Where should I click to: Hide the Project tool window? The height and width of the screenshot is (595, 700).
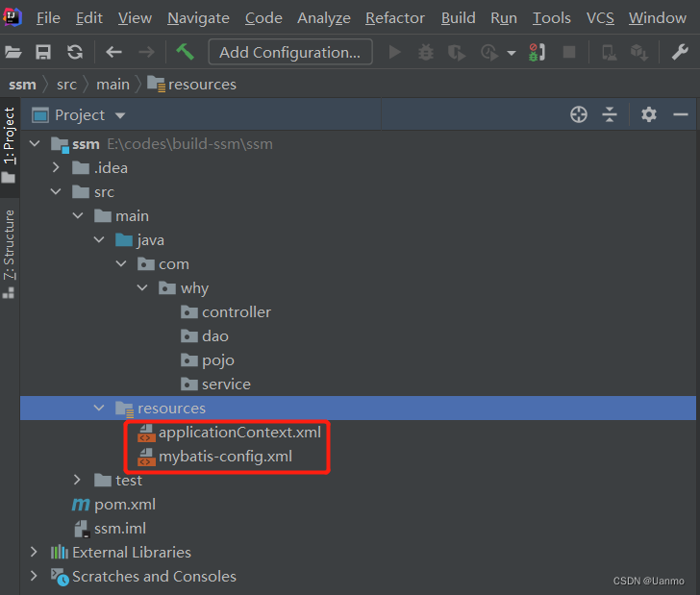coord(681,114)
